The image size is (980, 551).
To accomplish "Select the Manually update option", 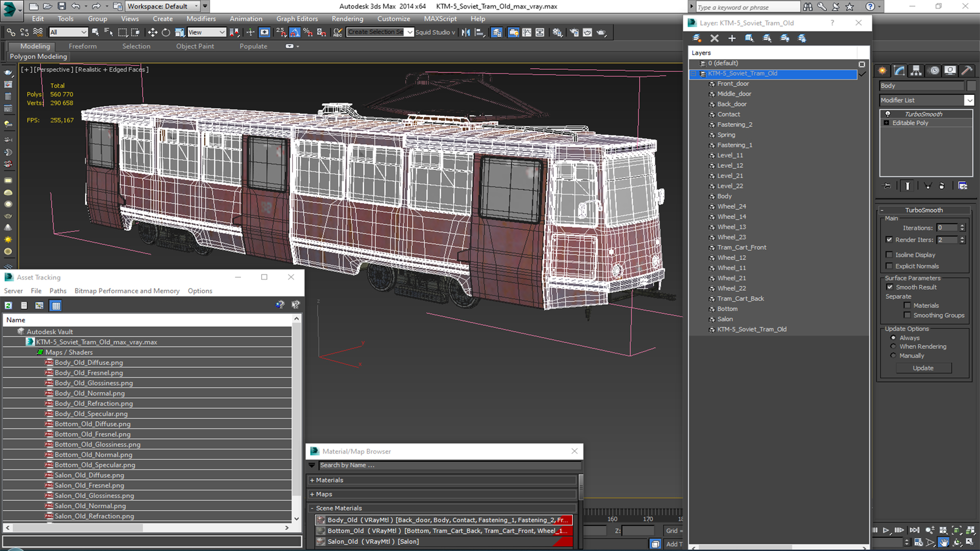I will click(893, 356).
